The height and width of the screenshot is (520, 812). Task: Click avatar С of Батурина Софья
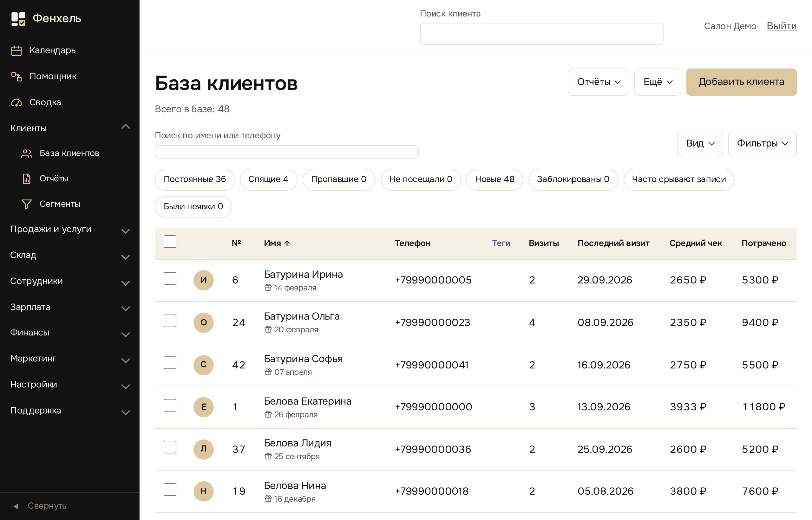203,365
